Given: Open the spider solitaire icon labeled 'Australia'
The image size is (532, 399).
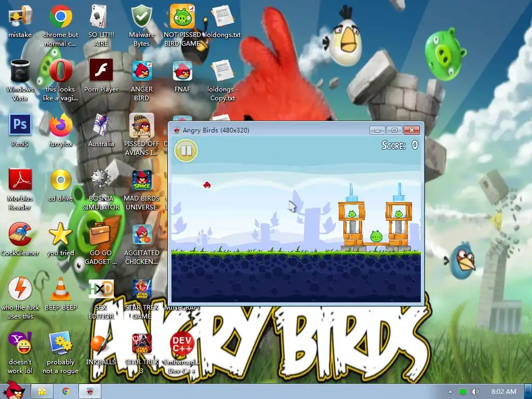Looking at the screenshot, I should click(101, 126).
